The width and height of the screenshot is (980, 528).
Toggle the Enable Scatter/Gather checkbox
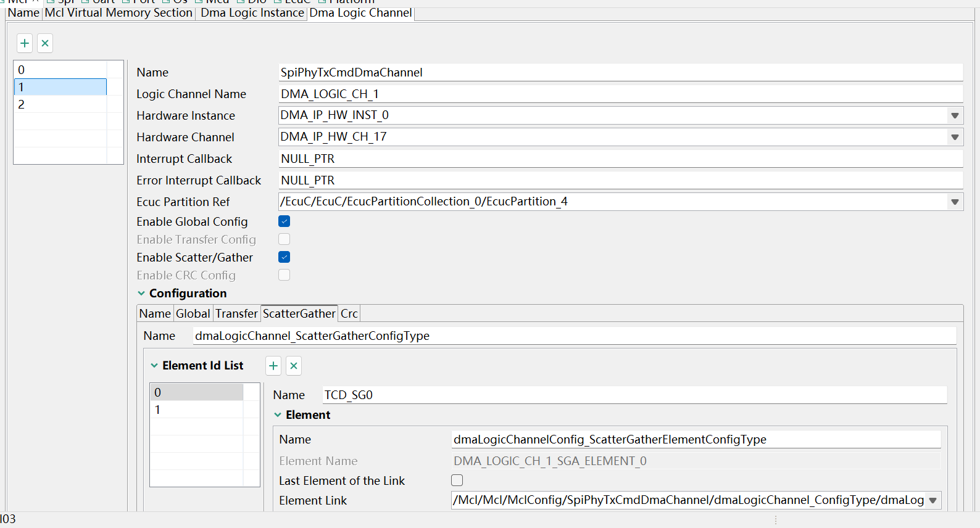click(284, 257)
